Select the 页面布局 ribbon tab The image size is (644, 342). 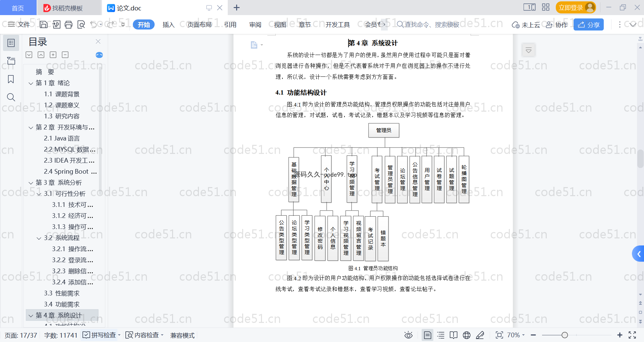coord(199,24)
